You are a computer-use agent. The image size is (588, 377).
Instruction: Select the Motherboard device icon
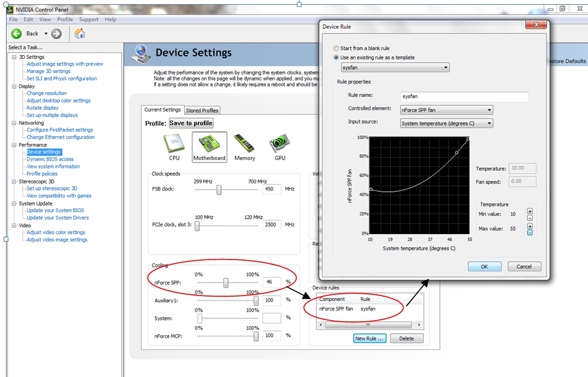click(x=209, y=147)
